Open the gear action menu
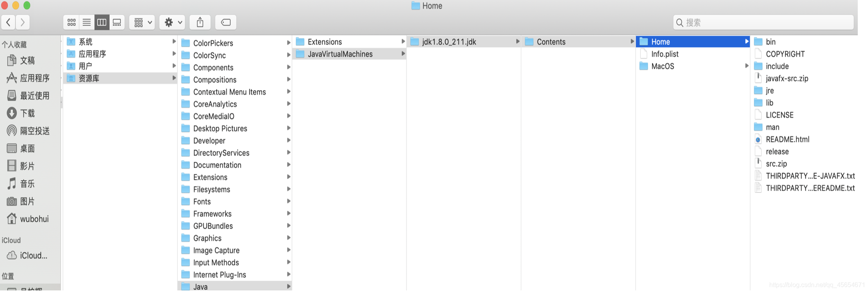 click(172, 22)
